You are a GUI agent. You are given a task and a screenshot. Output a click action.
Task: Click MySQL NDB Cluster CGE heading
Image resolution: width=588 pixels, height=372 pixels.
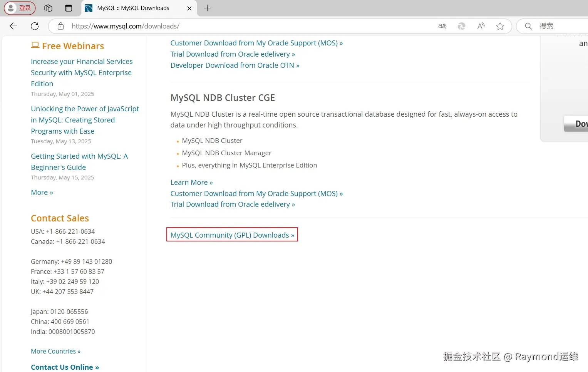pyautogui.click(x=223, y=98)
